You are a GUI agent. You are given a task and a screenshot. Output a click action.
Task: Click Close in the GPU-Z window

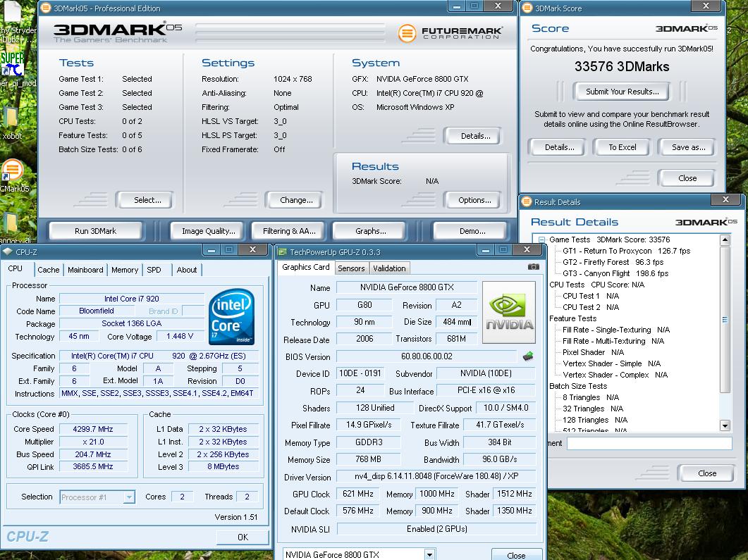[516, 555]
